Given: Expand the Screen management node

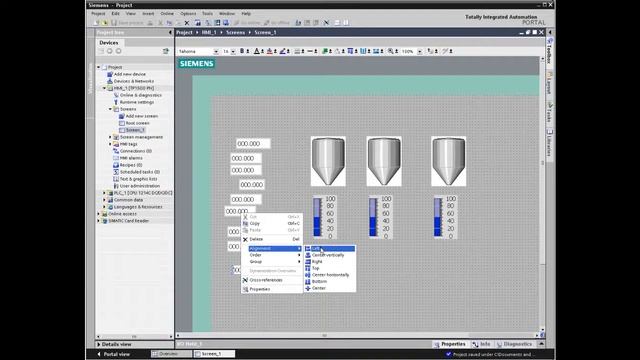Looking at the screenshot, I should coord(110,137).
